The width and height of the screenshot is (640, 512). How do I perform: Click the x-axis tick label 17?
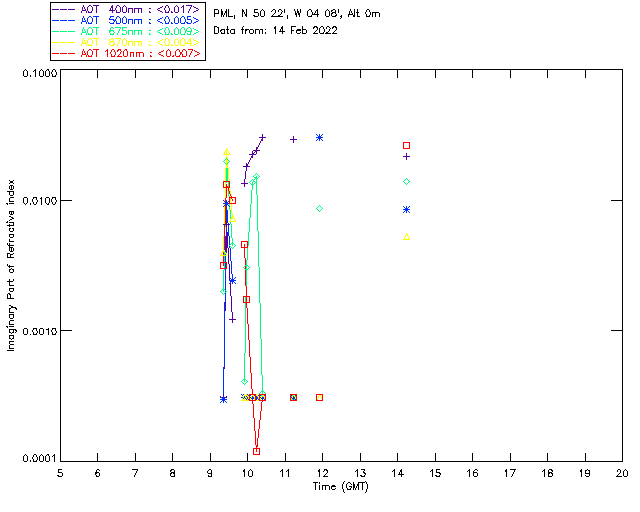tap(510, 473)
